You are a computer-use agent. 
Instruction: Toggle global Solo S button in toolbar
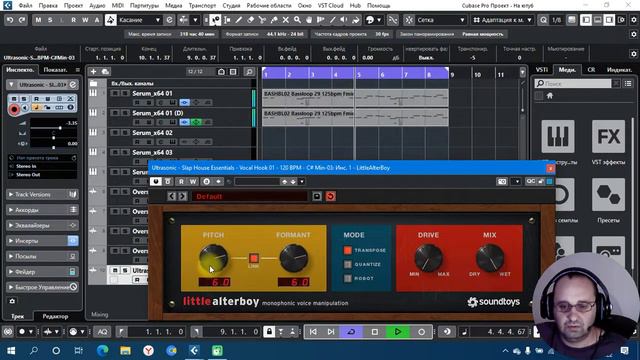[50, 20]
